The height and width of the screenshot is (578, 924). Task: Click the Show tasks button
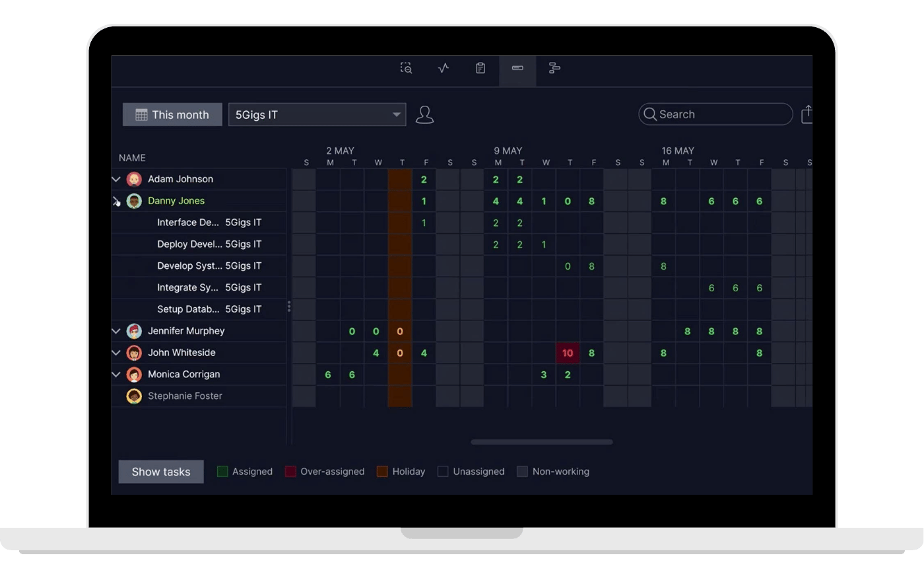pos(160,471)
